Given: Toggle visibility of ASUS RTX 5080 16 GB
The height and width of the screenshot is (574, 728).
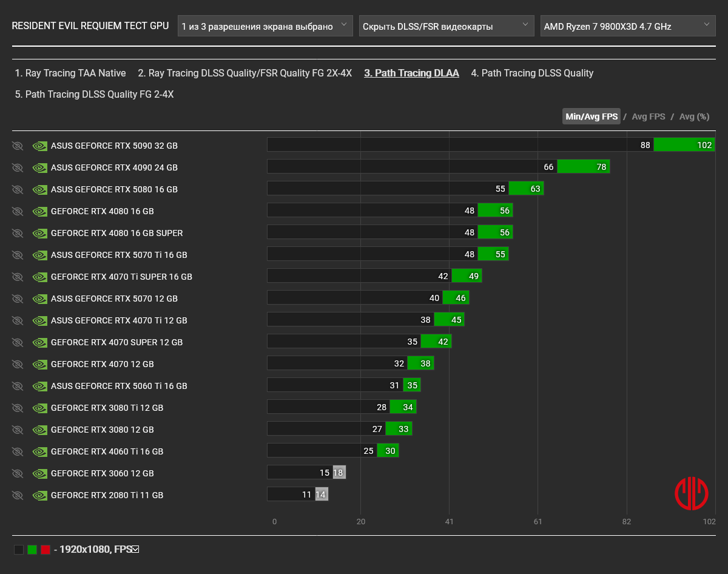Looking at the screenshot, I should point(17,189).
